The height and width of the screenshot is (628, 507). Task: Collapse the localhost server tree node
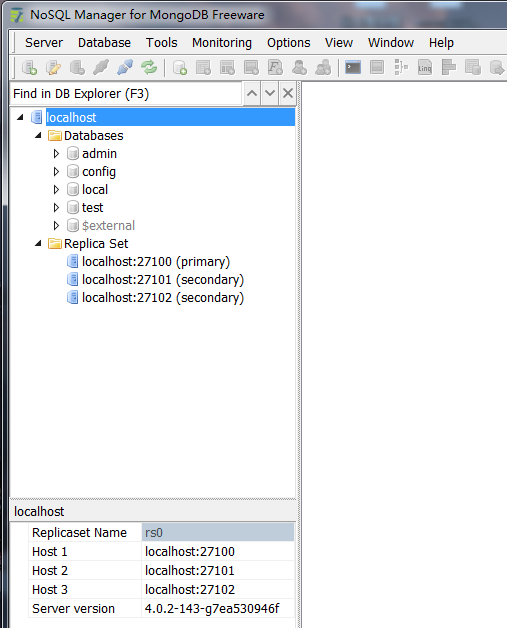pyautogui.click(x=20, y=117)
